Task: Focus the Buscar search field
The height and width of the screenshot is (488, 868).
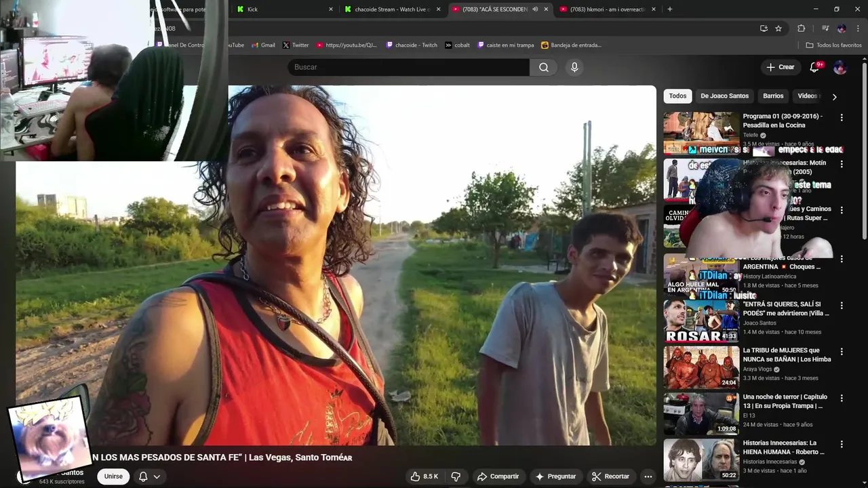Action: coord(408,67)
